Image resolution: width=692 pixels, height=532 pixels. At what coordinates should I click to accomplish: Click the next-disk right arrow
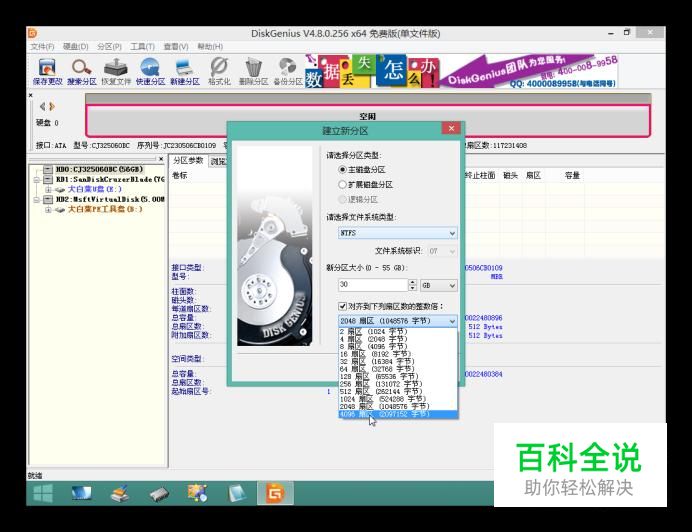tap(52, 106)
